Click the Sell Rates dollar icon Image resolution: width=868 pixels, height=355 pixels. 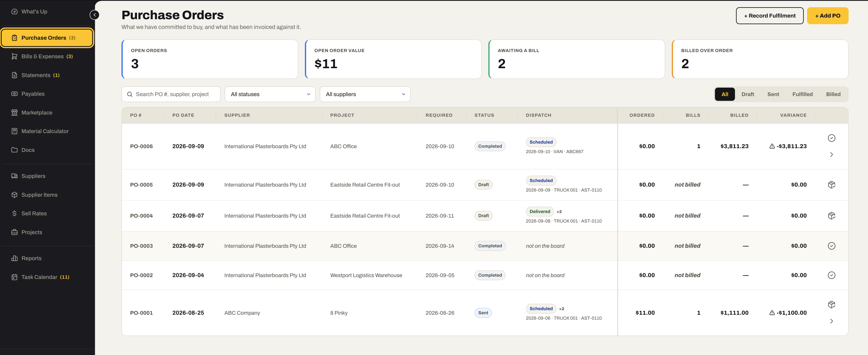click(x=14, y=213)
